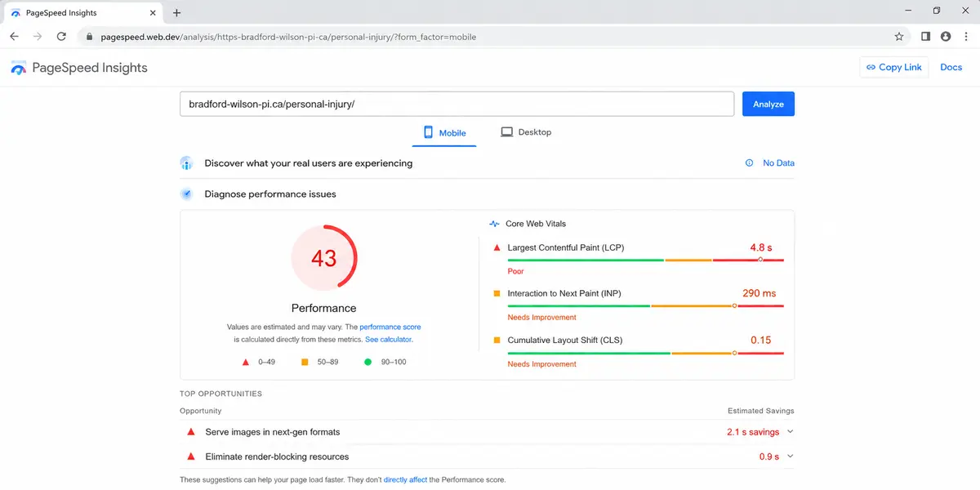Image resolution: width=980 pixels, height=490 pixels.
Task: Click the Diagnose performance issues icon
Action: (186, 194)
